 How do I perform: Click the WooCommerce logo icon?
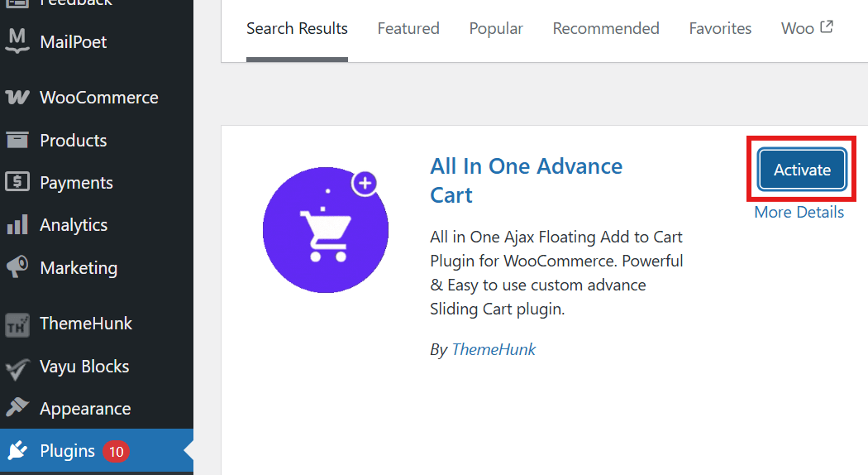click(17, 98)
